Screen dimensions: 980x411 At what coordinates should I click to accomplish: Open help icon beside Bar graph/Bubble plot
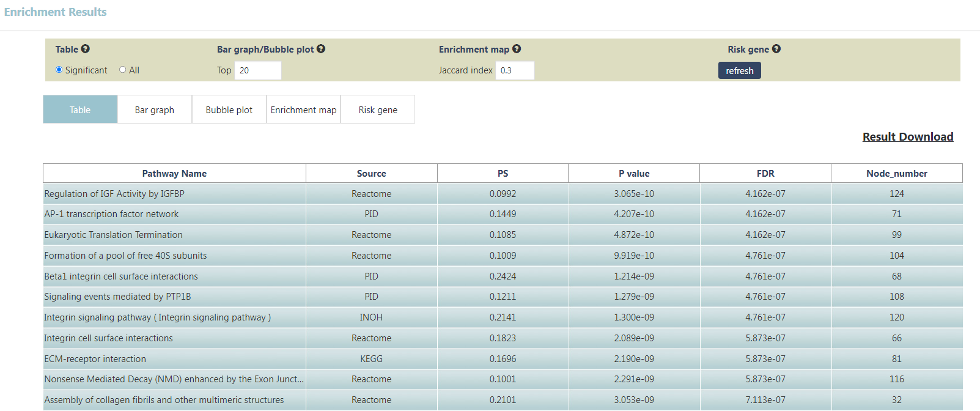coord(321,49)
